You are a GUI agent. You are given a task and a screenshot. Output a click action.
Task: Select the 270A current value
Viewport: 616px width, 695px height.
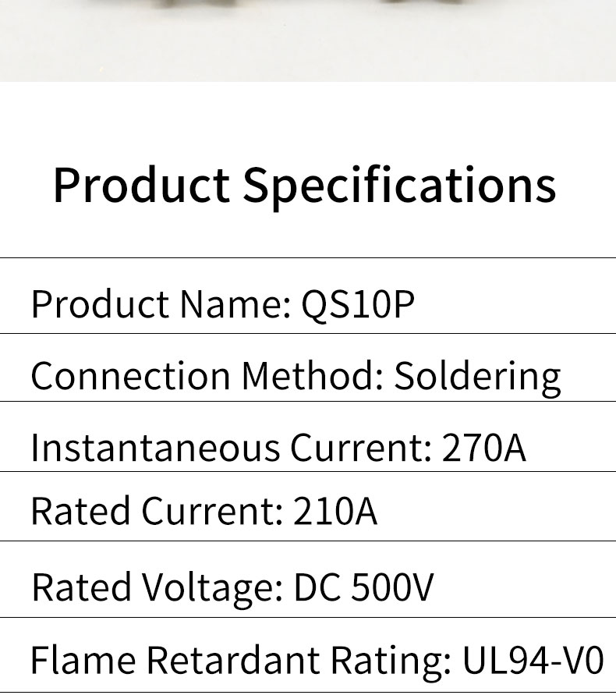(x=483, y=448)
